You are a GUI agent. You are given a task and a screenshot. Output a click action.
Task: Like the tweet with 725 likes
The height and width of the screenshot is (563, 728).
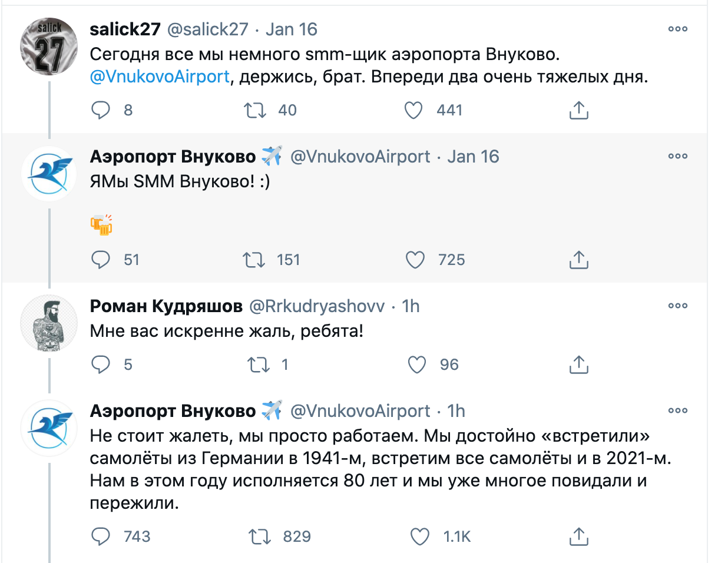point(415,260)
